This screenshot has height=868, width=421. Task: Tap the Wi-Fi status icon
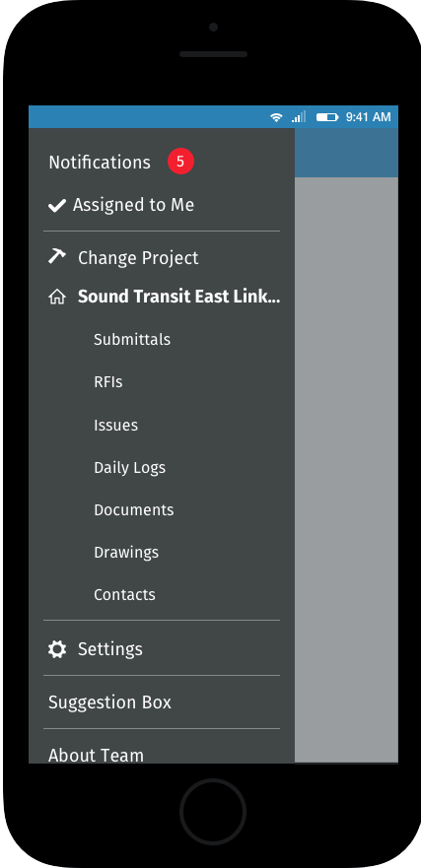coord(276,117)
